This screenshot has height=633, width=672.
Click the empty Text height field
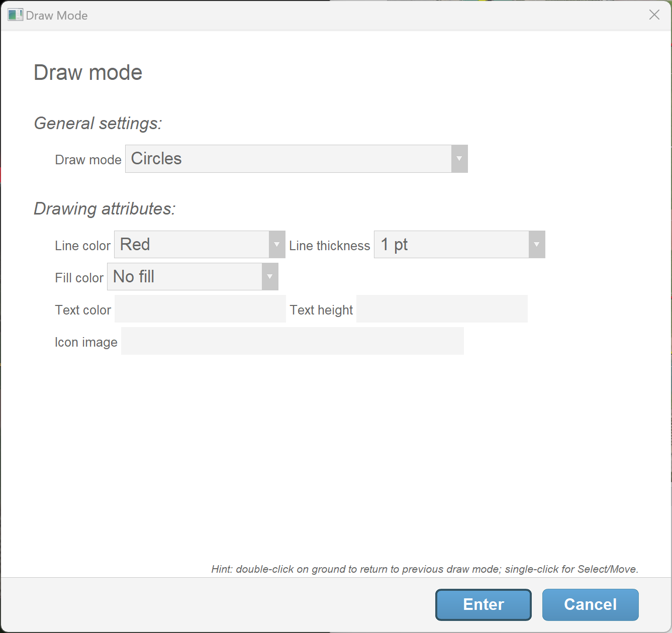442,309
